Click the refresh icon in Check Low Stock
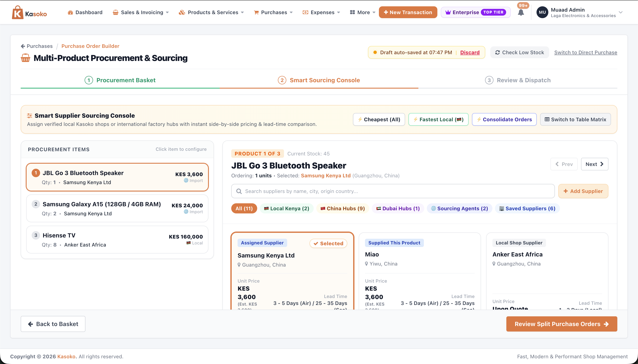Screen dimensions: 638x364 [x=497, y=53]
